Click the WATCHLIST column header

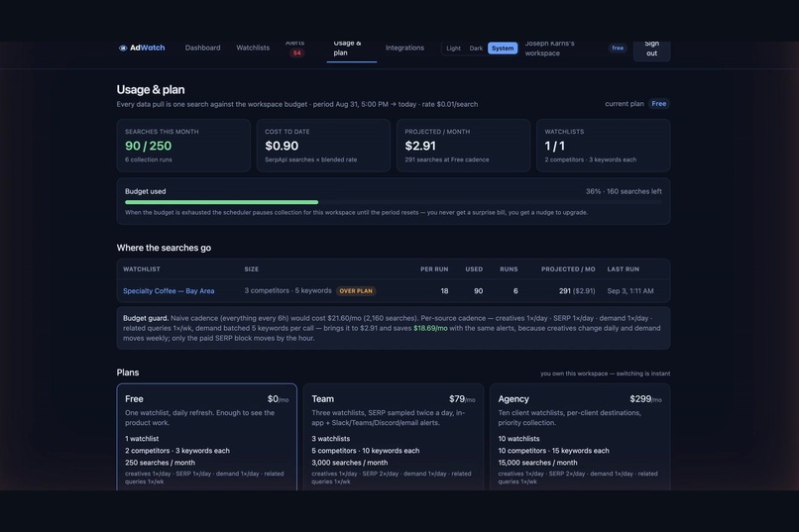tap(142, 269)
